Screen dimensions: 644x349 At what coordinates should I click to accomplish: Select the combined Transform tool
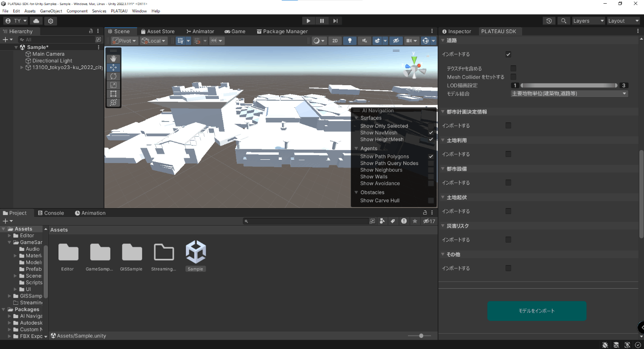pos(113,102)
